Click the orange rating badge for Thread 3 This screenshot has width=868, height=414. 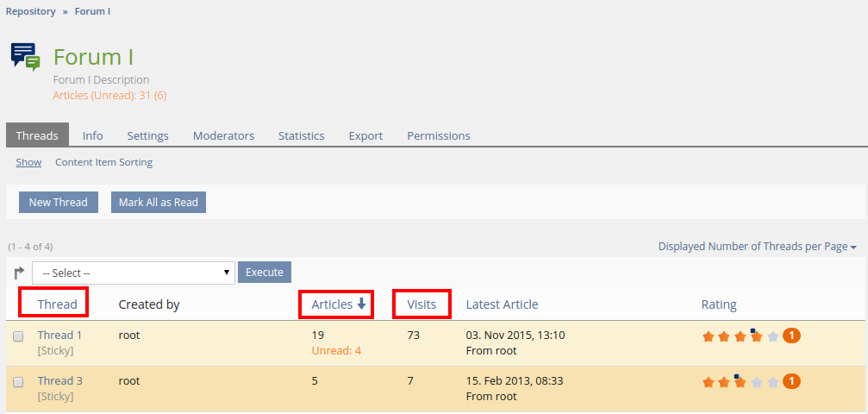coord(791,380)
